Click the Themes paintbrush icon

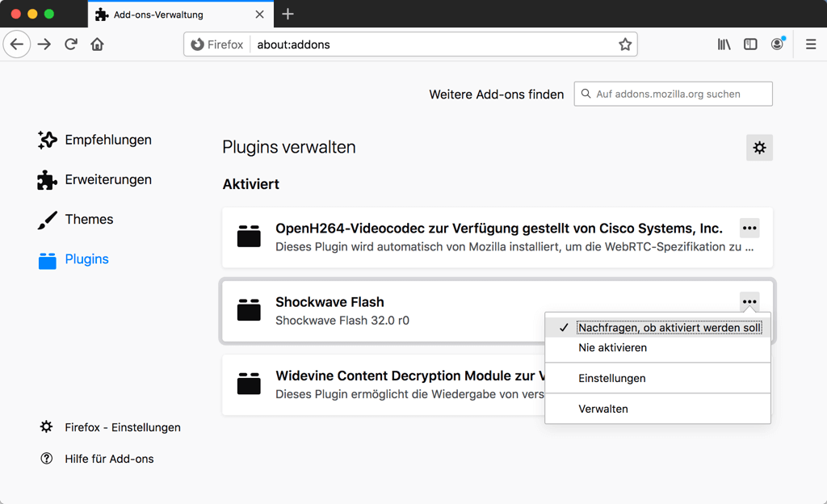(47, 220)
